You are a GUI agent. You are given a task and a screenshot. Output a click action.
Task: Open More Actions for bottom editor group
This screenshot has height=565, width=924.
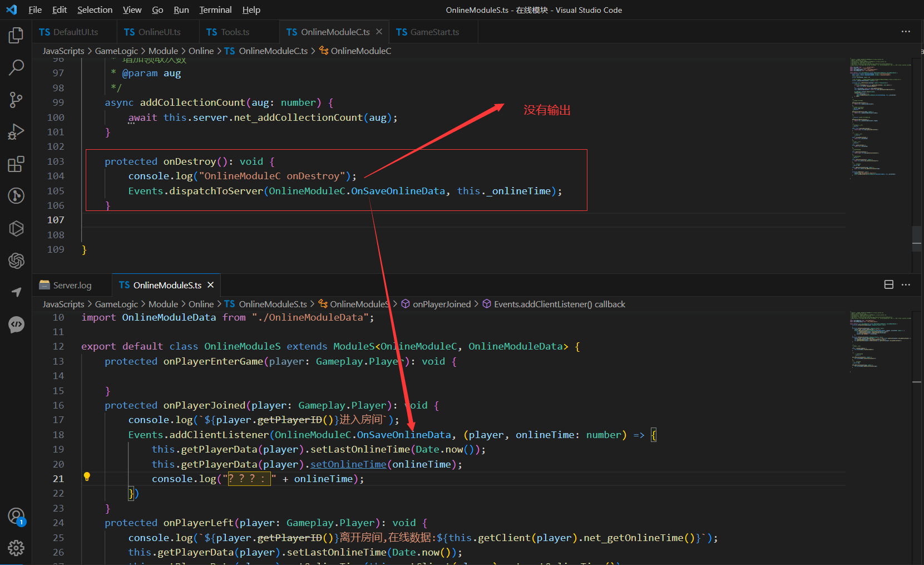tap(906, 284)
